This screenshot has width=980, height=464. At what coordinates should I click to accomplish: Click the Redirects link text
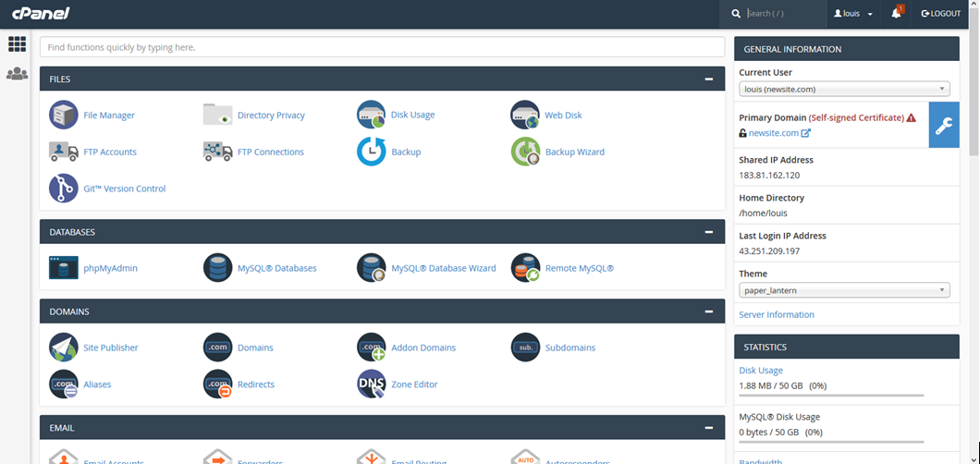tap(255, 385)
